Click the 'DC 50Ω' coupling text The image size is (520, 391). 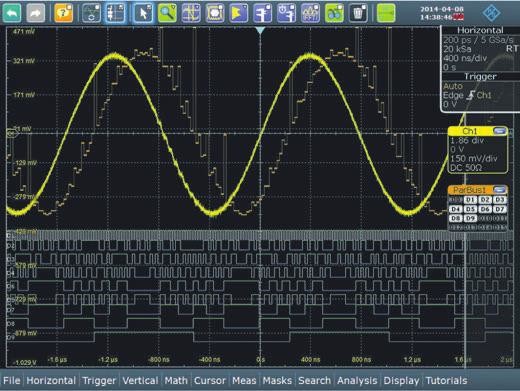coord(466,168)
